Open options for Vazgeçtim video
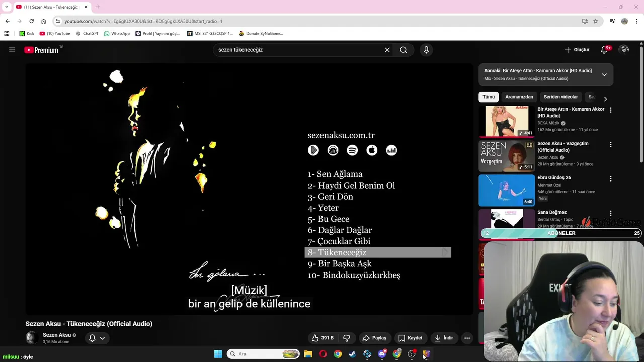The height and width of the screenshot is (362, 644). click(611, 144)
